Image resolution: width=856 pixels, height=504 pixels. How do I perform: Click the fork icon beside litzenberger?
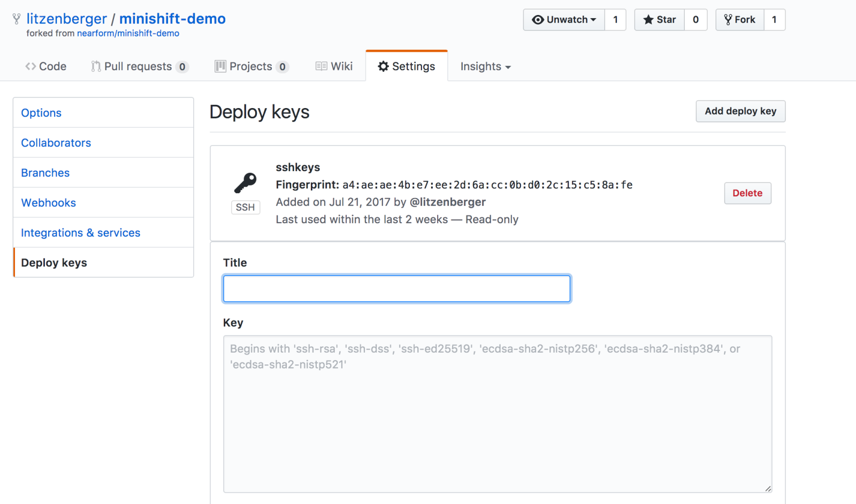coord(17,19)
